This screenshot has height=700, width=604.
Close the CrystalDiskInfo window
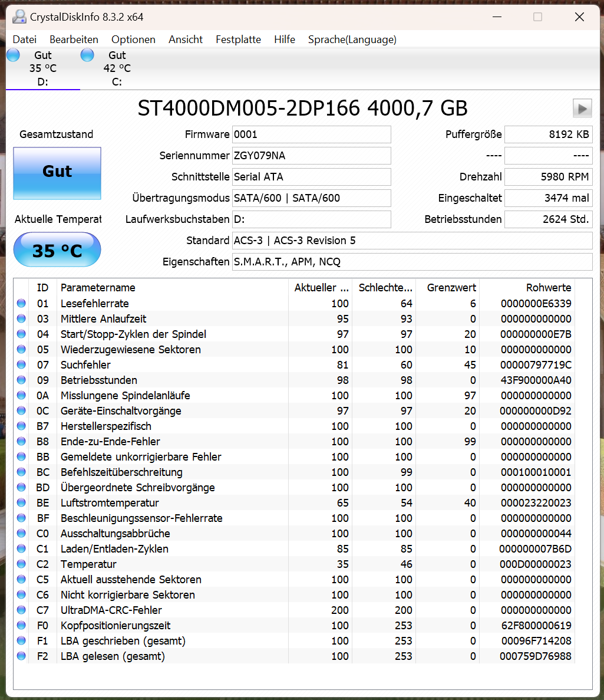coord(579,17)
